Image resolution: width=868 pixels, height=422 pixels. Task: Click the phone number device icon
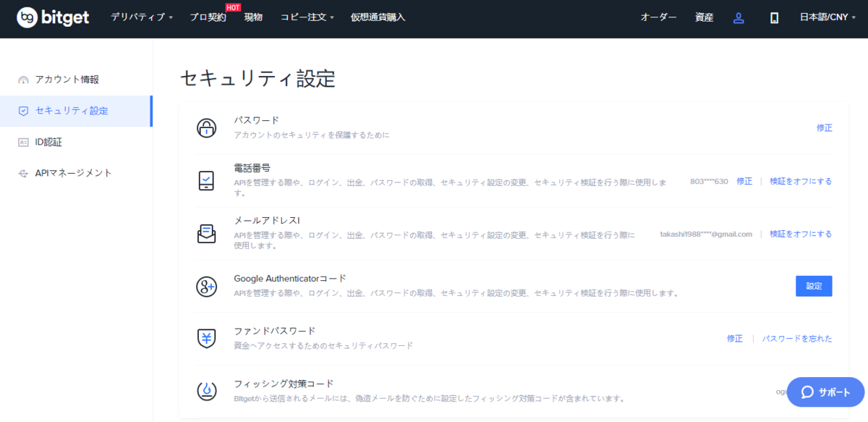(x=206, y=181)
